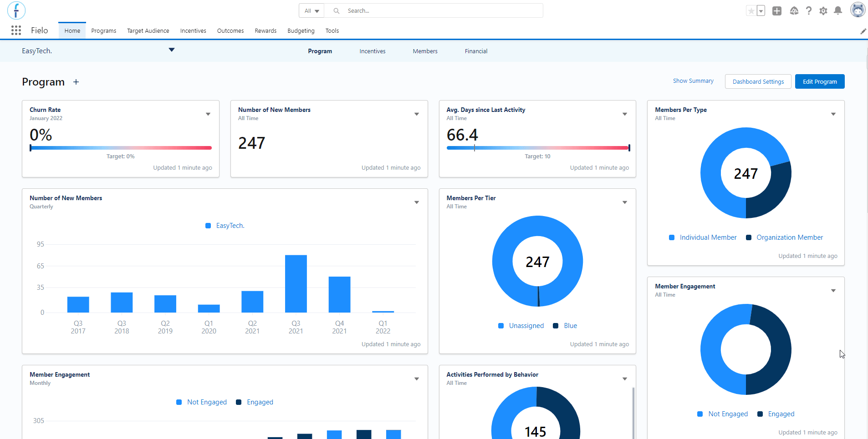This screenshot has width=868, height=439.
Task: Click the Members Per Type donut chart
Action: [x=746, y=173]
